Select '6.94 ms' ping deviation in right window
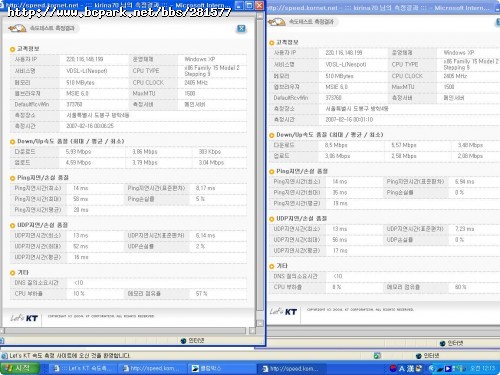 pyautogui.click(x=464, y=182)
